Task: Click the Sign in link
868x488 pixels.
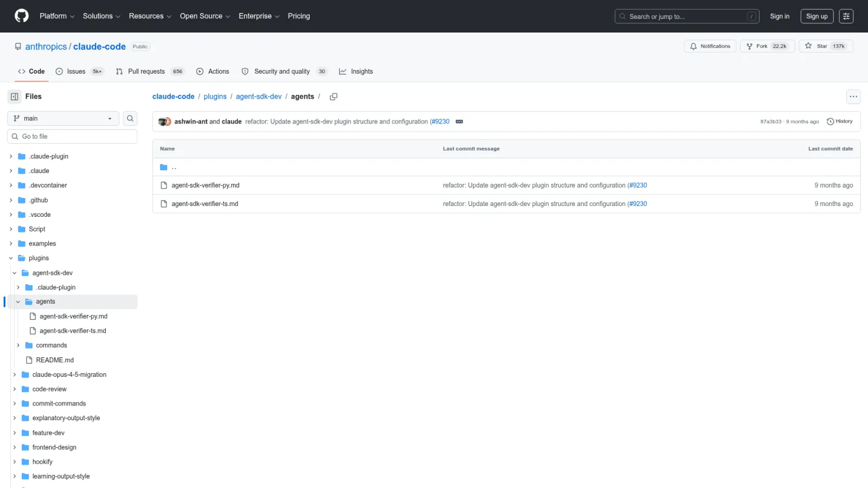Action: (780, 16)
